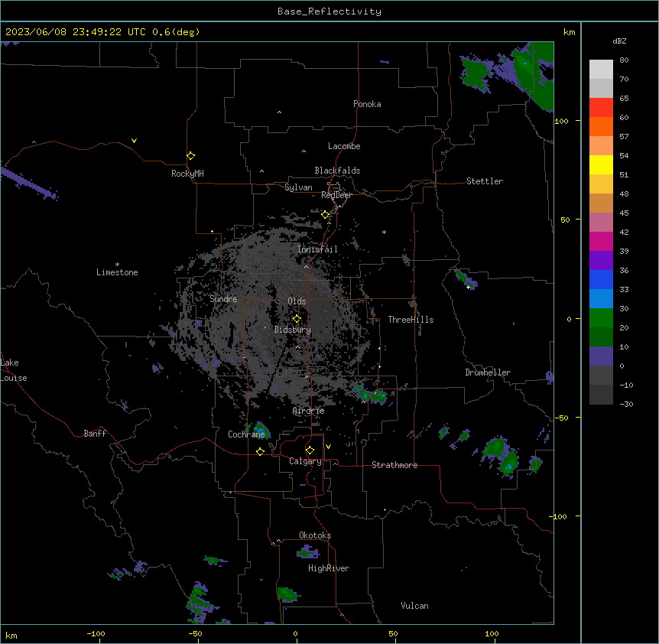Click the Cochrane label
Image resolution: width=659 pixels, height=644 pixels.
click(246, 434)
